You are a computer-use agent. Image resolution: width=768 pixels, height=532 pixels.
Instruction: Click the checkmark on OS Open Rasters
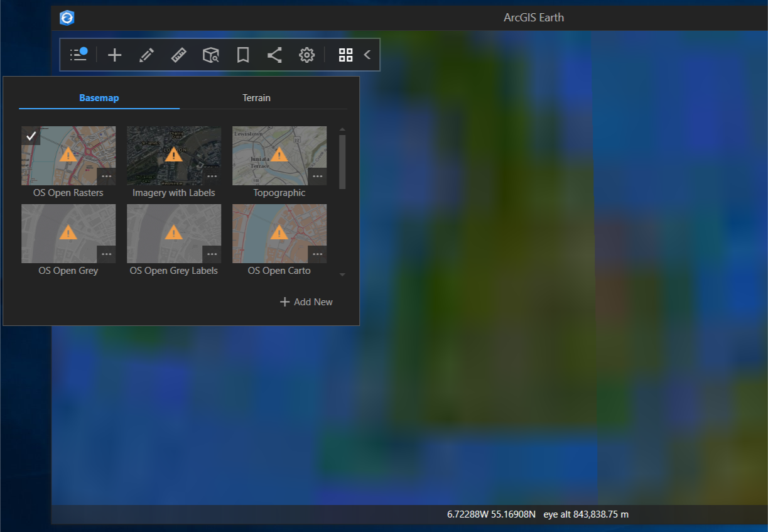[31, 136]
